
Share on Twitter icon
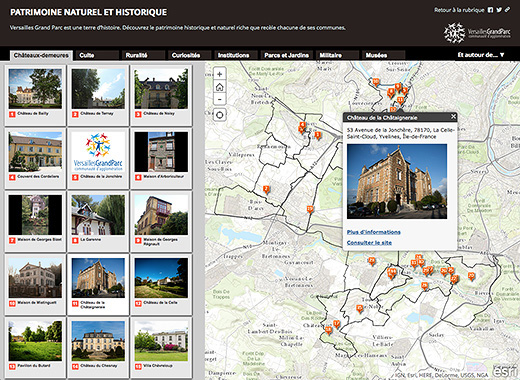(x=499, y=10)
